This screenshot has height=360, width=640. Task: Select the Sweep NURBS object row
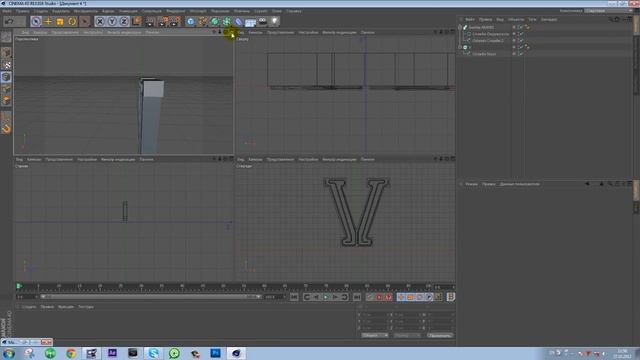pyautogui.click(x=481, y=27)
